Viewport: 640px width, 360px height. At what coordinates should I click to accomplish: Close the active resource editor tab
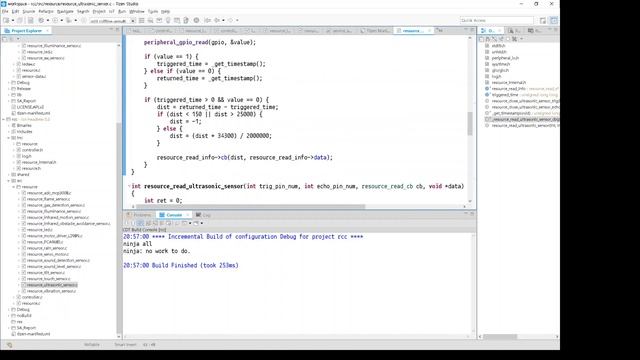[429, 31]
